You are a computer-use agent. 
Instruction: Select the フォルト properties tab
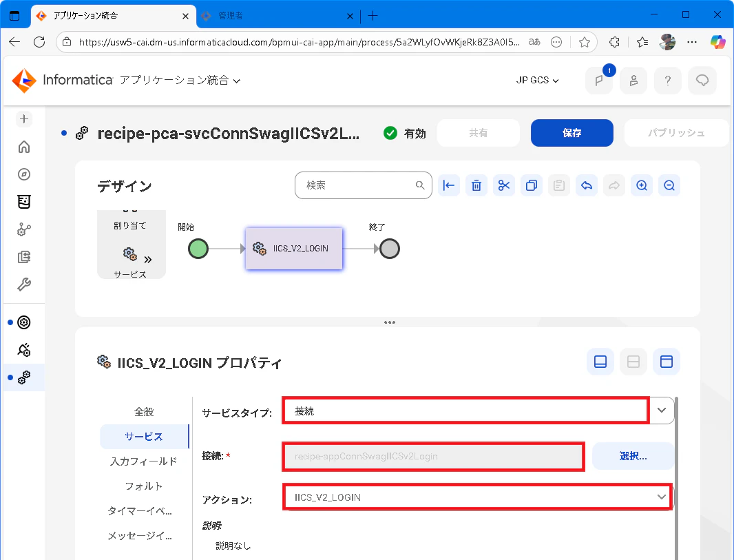point(144,486)
